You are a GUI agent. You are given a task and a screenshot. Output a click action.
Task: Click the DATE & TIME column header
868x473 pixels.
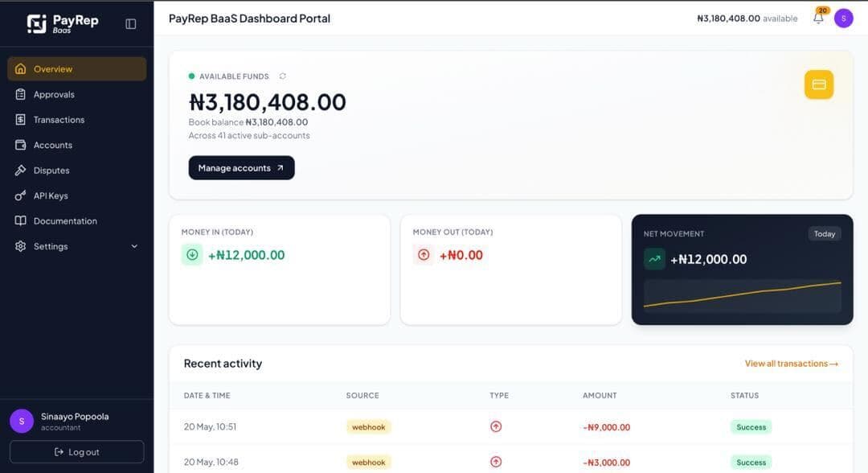click(207, 396)
